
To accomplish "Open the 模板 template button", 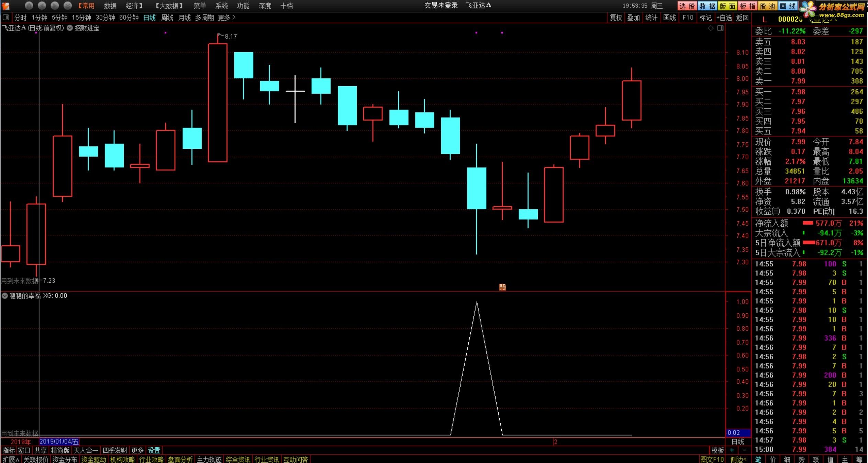I will click(717, 450).
